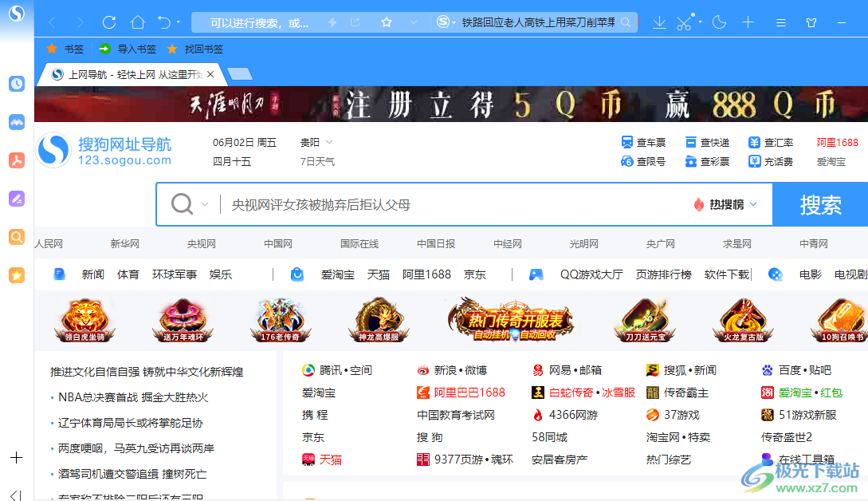The height and width of the screenshot is (501, 868).
Task: Click the 查车票 icon link
Action: coord(643,143)
